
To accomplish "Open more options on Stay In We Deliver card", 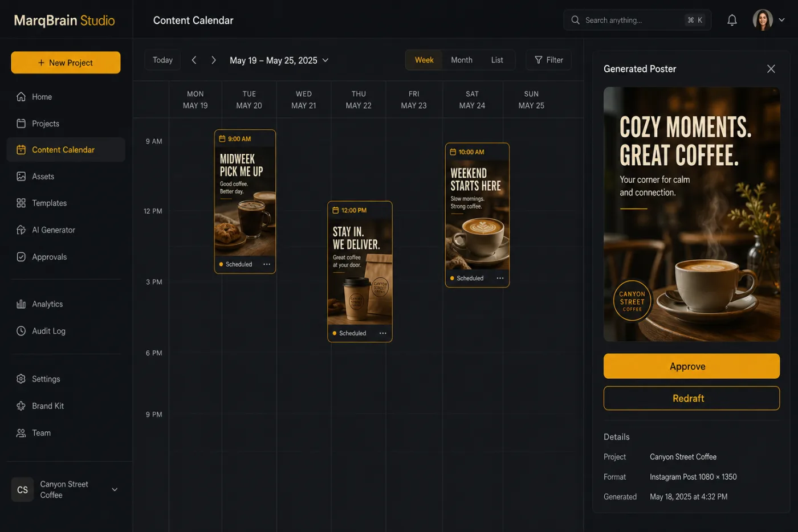I will point(383,333).
